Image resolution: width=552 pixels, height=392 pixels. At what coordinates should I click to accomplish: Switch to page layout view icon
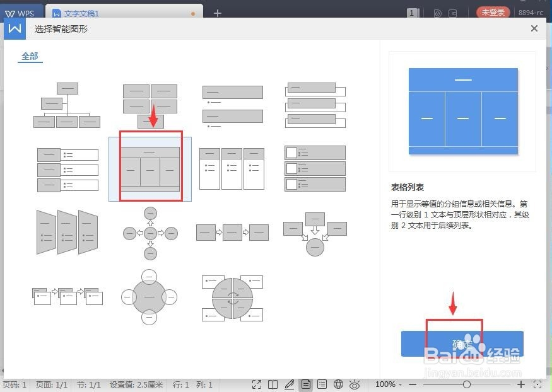pyautogui.click(x=306, y=384)
